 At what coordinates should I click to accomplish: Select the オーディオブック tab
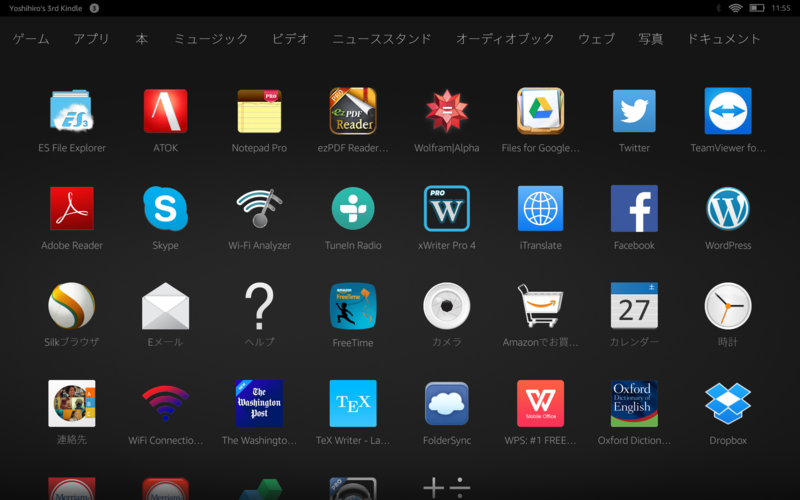(505, 39)
